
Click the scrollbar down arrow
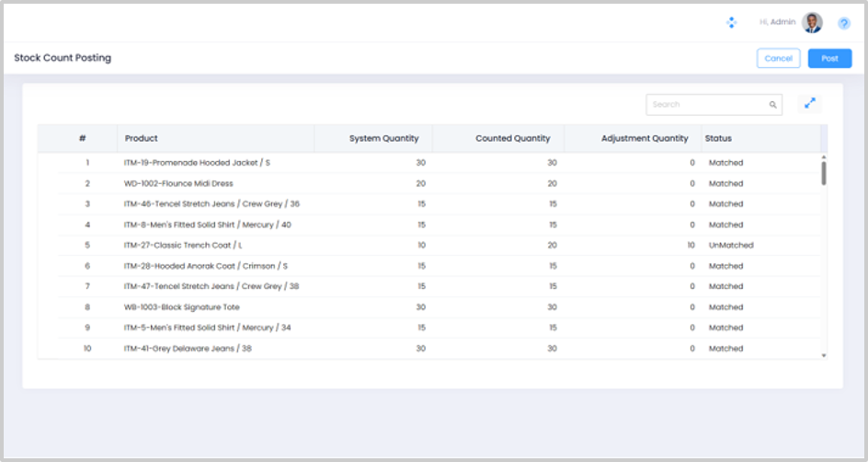pyautogui.click(x=823, y=354)
